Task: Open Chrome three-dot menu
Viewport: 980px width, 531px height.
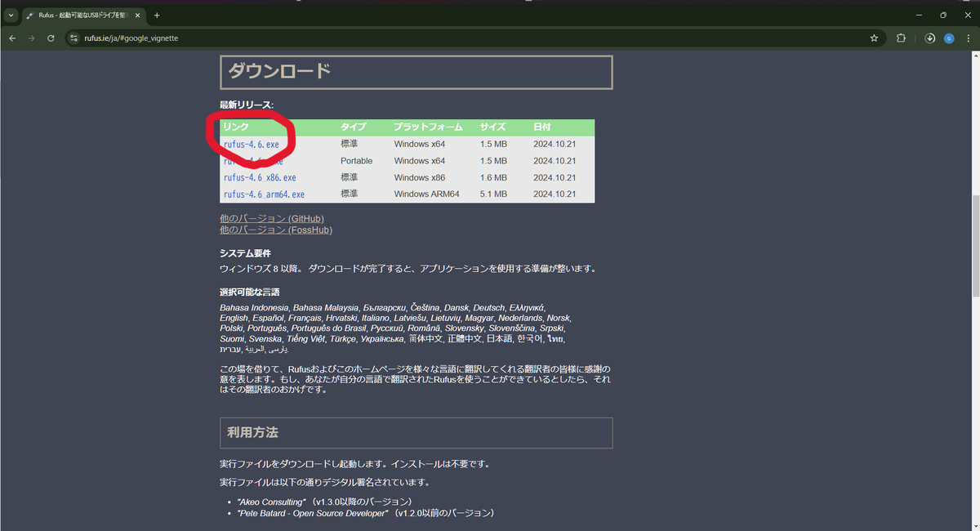Action: pos(968,38)
